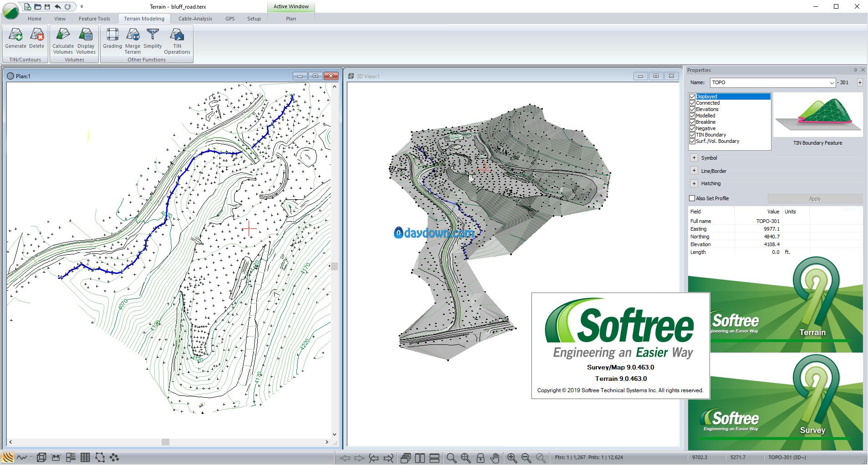Toggle the Surf./Vol. Boundary checkbox

pyautogui.click(x=692, y=141)
